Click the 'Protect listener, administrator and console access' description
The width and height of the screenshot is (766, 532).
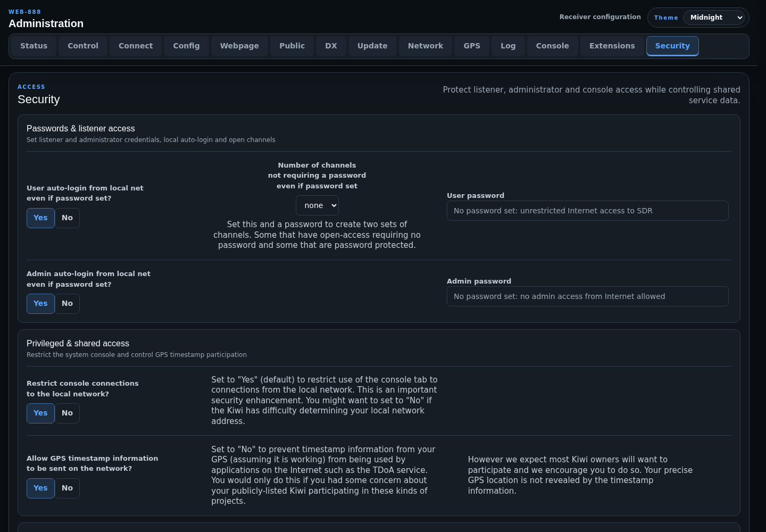click(x=591, y=95)
